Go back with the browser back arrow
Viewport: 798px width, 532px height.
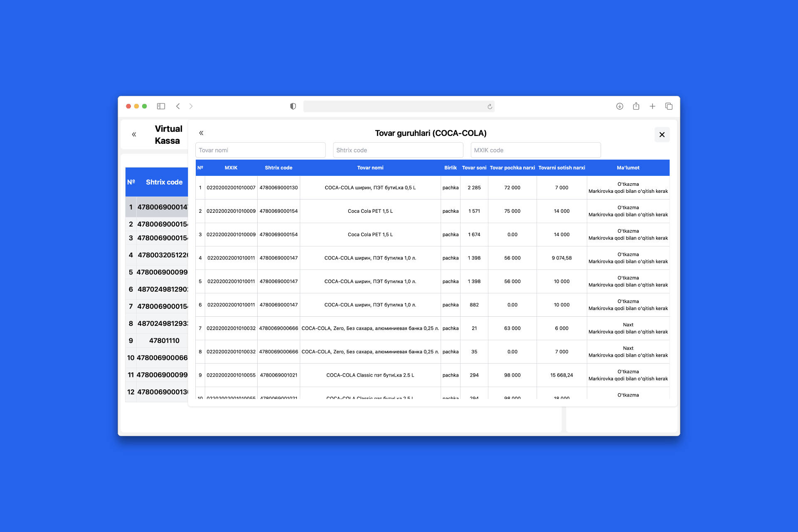coord(178,106)
